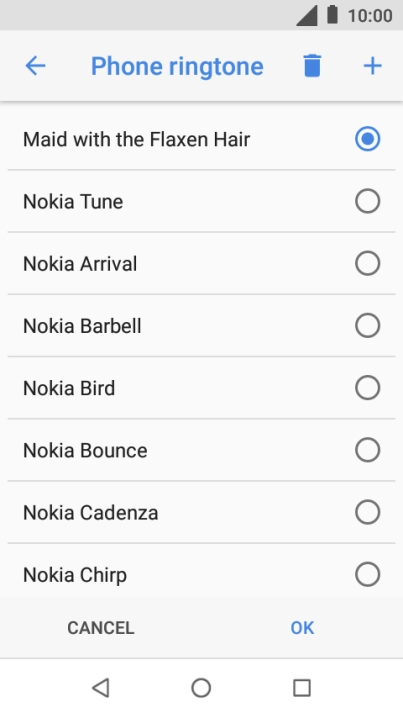The width and height of the screenshot is (403, 718).
Task: Open recent apps square button
Action: pos(302,688)
